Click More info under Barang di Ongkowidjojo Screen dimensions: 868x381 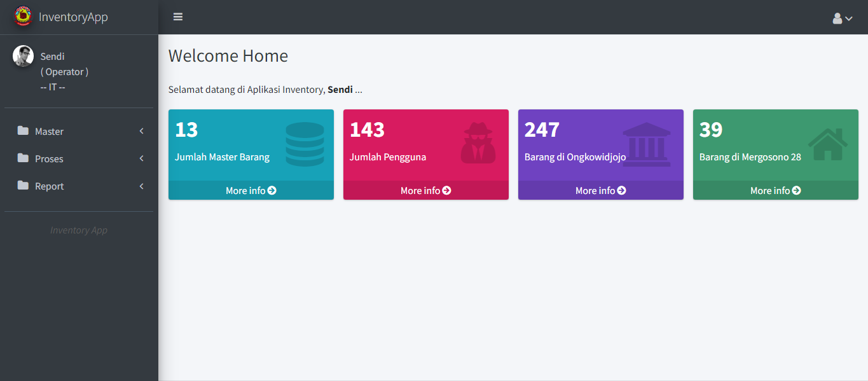600,190
